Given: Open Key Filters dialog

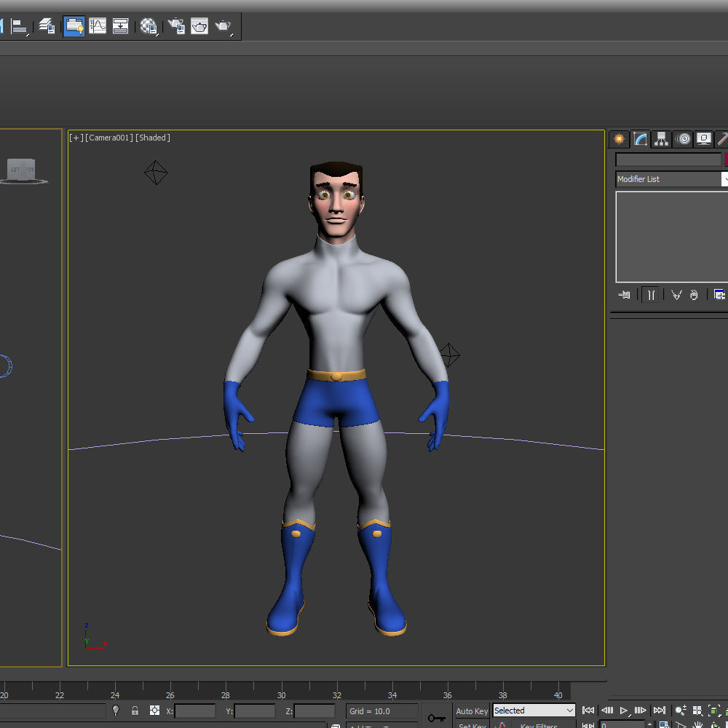Looking at the screenshot, I should click(539, 725).
